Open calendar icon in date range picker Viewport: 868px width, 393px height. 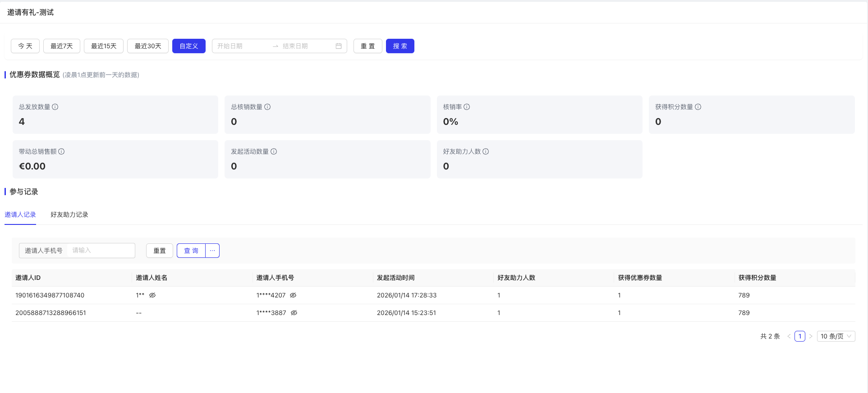(x=339, y=46)
